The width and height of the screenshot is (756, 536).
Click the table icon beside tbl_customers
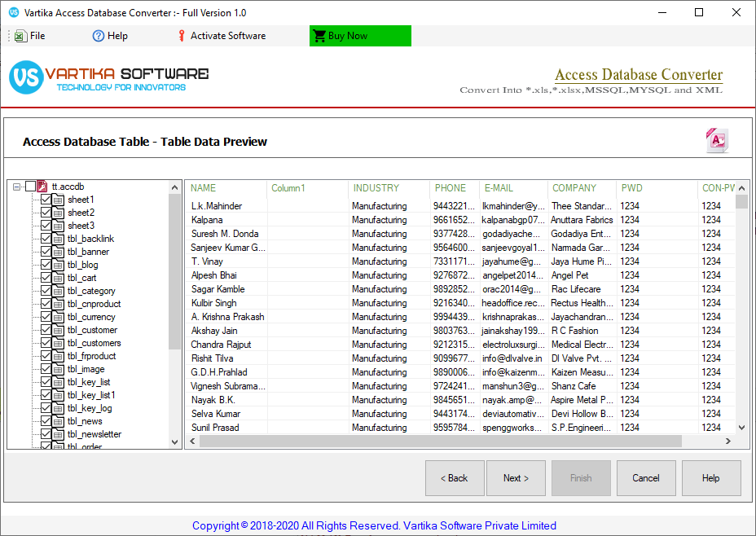[x=59, y=343]
